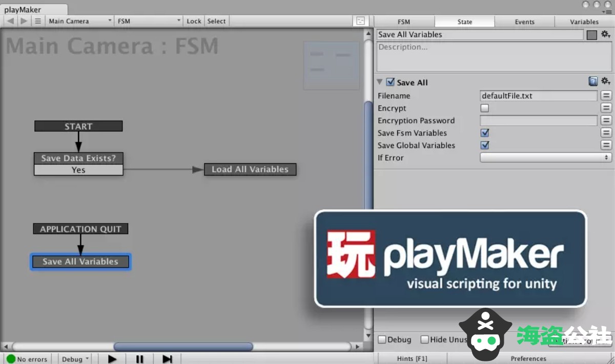Screen dimensions: 615x364
Task: Select the Save Data Exists? state
Action: coord(78,158)
